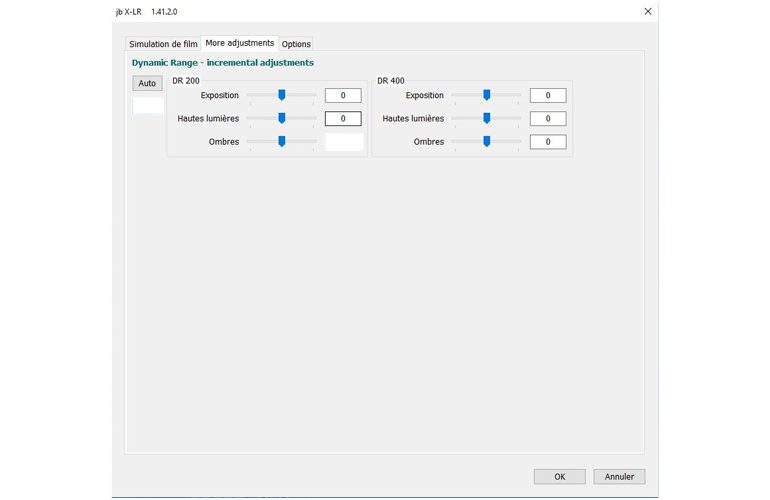Click the blank box below the Auto button
The height and width of the screenshot is (500, 770).
coord(148,105)
